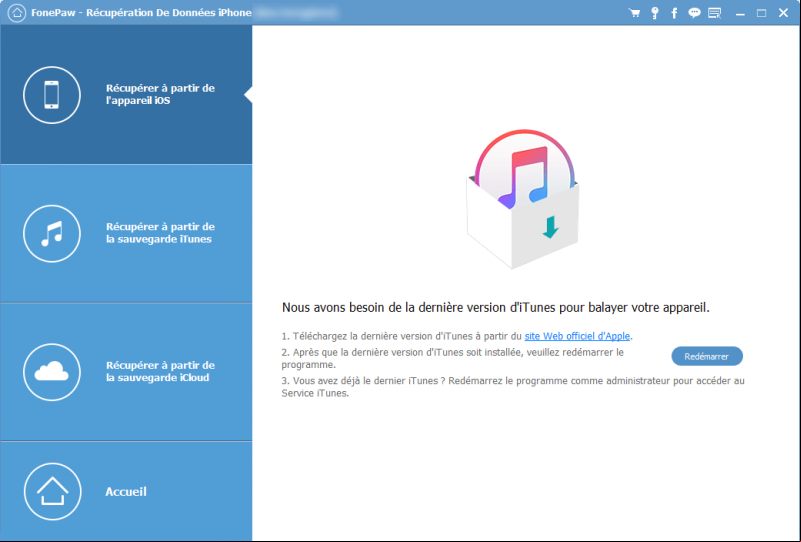Click the cloud iCloud circle icon
This screenshot has width=801, height=542.
click(52, 372)
